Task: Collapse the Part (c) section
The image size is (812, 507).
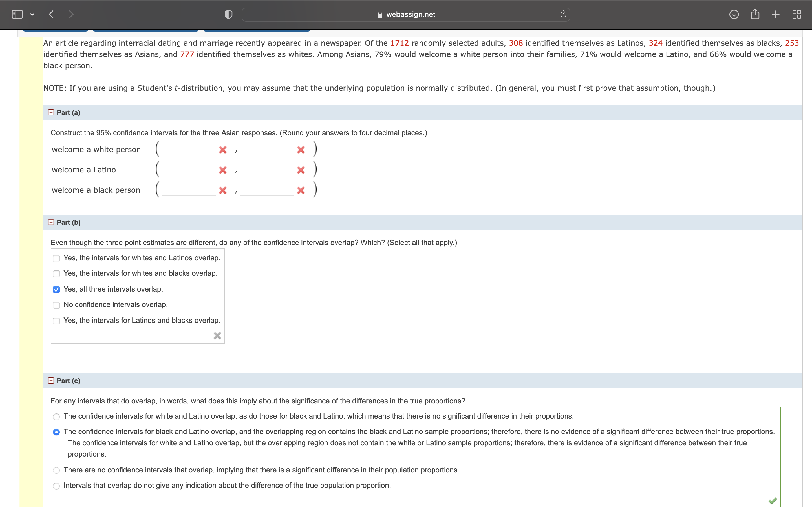Action: 51,381
